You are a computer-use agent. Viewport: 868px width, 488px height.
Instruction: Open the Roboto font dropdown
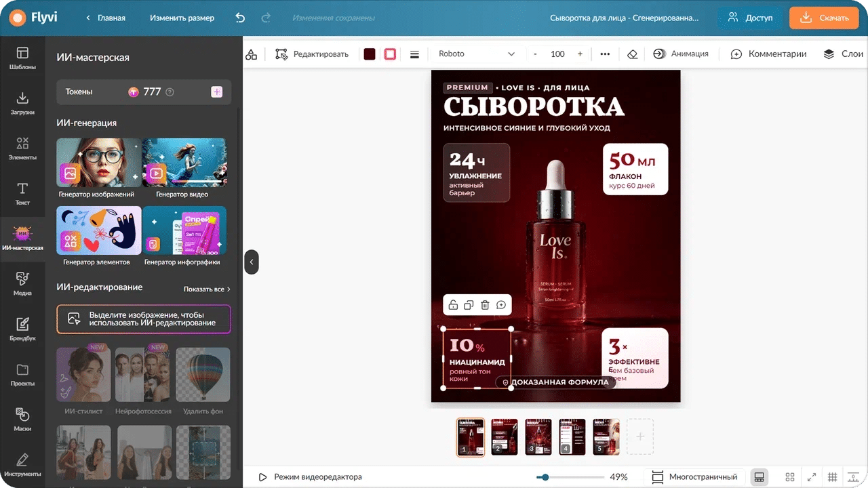click(477, 54)
